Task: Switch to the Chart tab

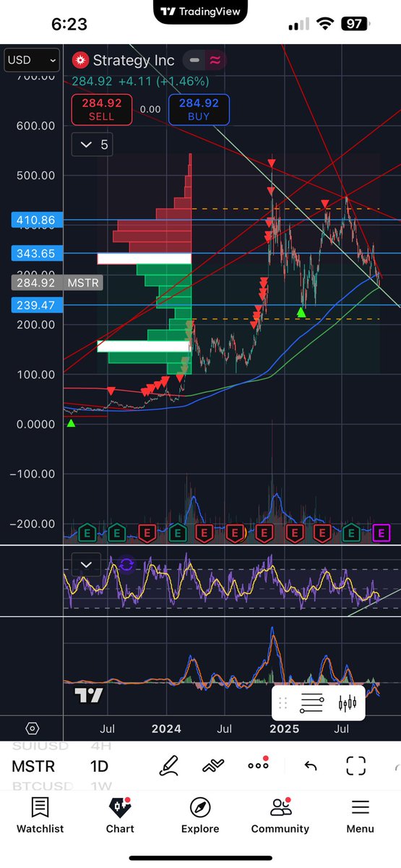Action: coord(120,816)
